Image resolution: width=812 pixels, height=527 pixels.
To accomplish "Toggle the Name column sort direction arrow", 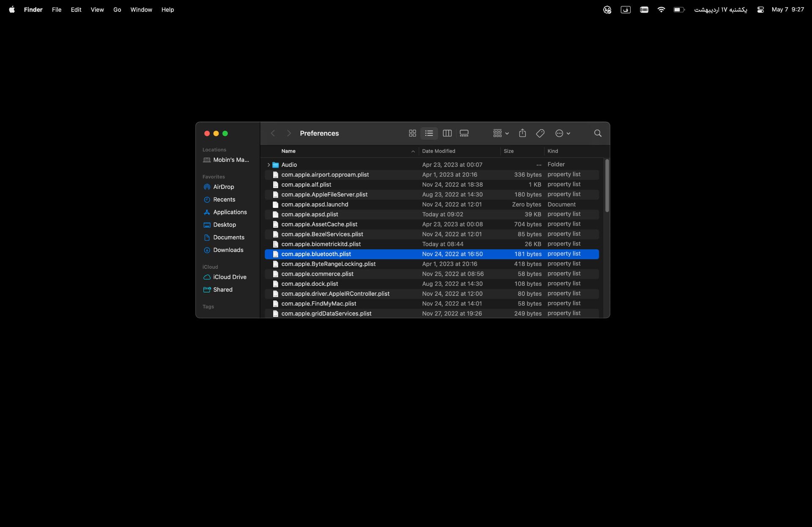I will (x=413, y=151).
